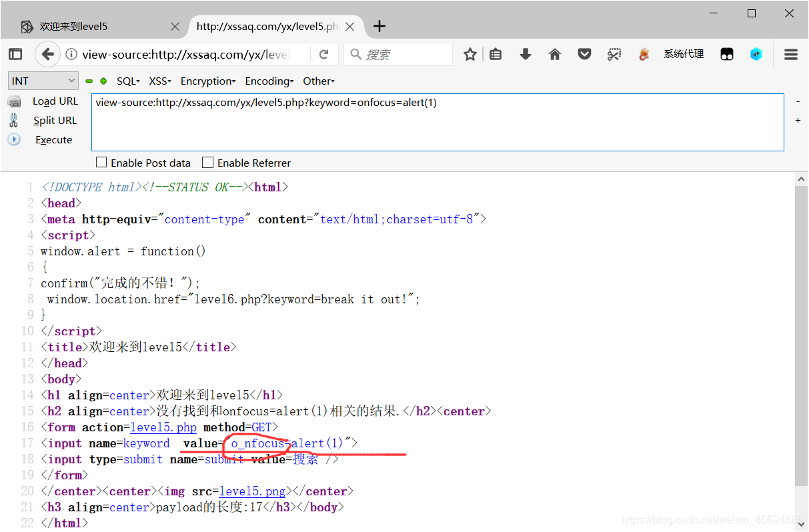Click the plus button right of URL box
The image size is (809, 532).
(x=798, y=121)
